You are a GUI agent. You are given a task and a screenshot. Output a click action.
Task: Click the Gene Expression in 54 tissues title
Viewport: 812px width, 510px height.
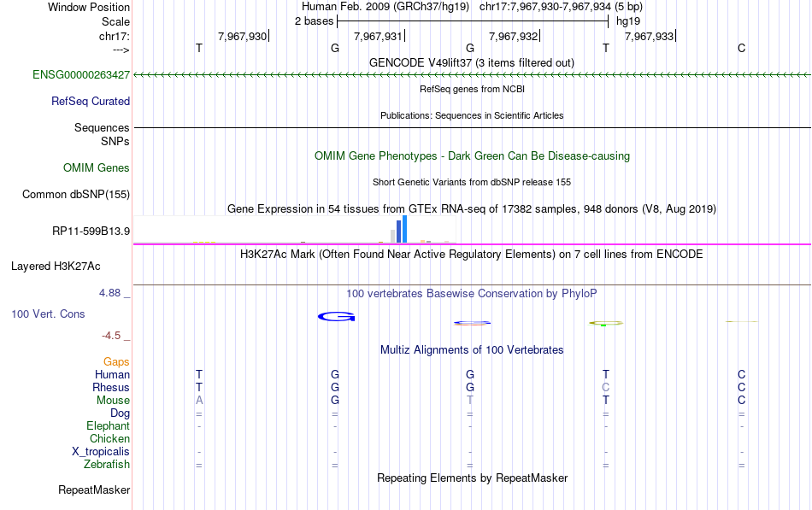(472, 209)
